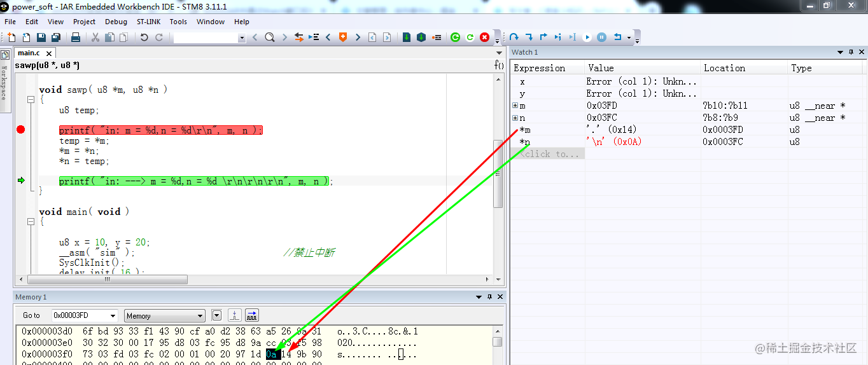This screenshot has width=868, height=365.
Task: Open the Project menu
Action: point(84,22)
